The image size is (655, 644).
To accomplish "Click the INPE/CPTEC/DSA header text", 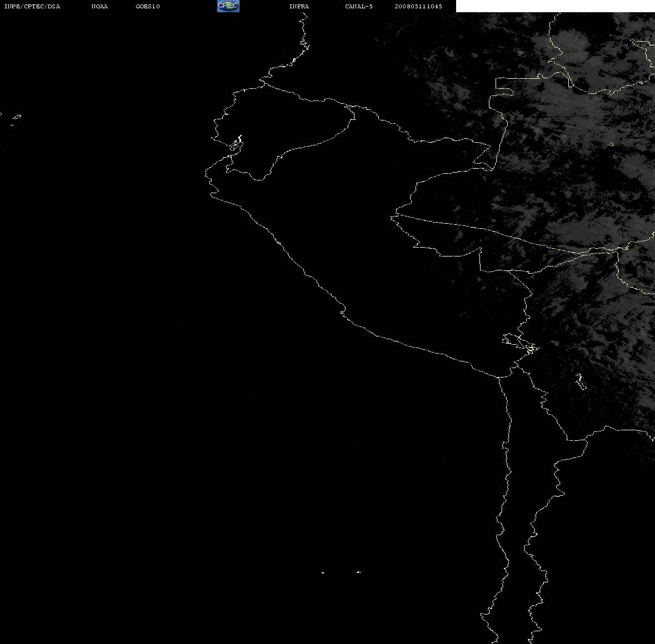I will [32, 6].
